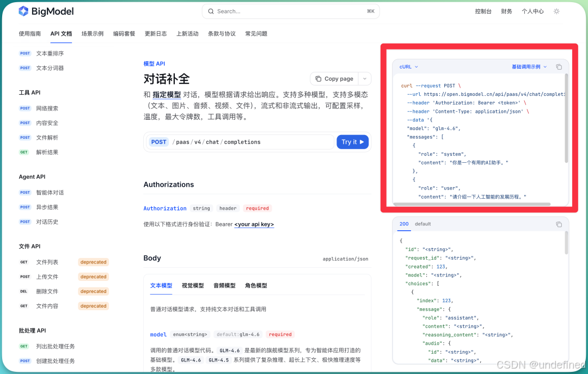Open deprecated 文件列表 sidebar entry

pos(47,262)
